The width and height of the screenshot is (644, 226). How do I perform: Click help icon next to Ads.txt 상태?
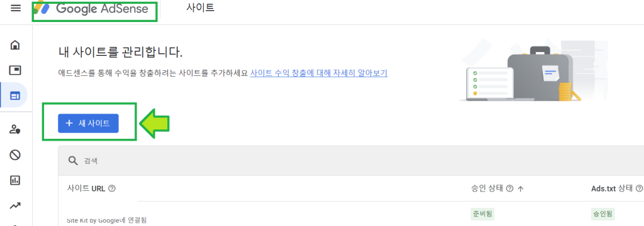coord(639,189)
